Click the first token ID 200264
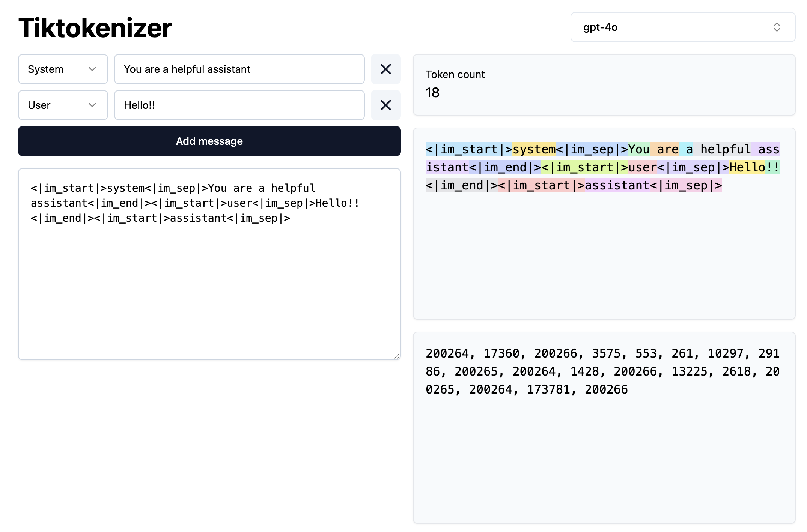The image size is (807, 532). (x=447, y=353)
